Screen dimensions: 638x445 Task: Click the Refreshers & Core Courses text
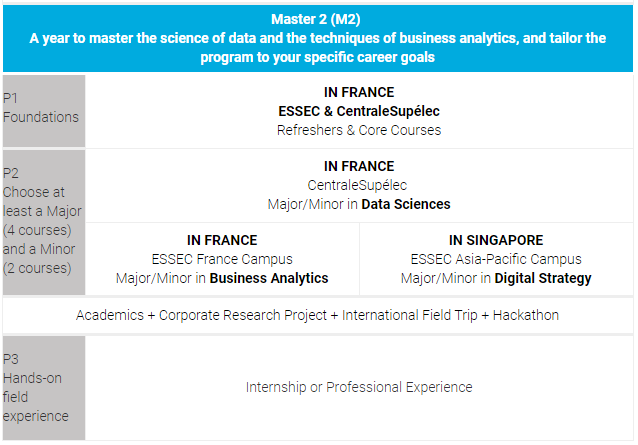pos(359,130)
